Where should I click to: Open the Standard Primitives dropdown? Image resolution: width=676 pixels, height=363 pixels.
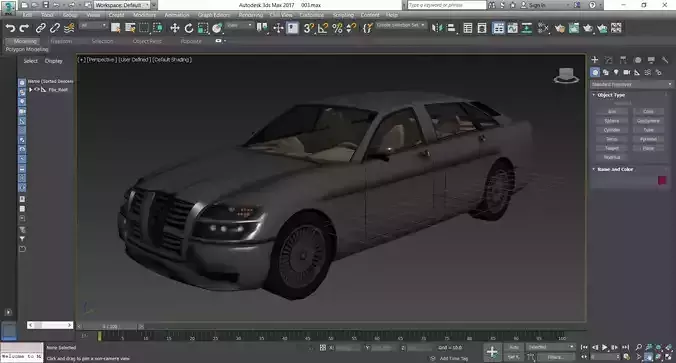[632, 84]
